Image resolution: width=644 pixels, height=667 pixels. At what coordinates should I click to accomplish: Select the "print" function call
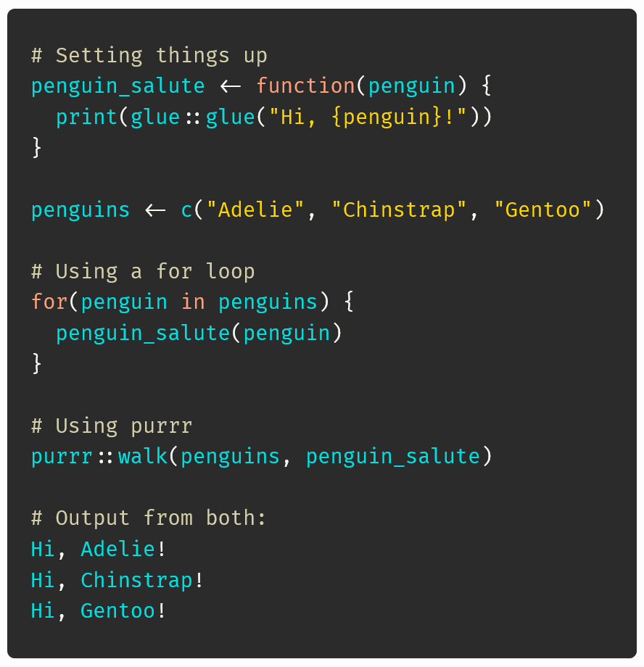pyautogui.click(x=86, y=117)
